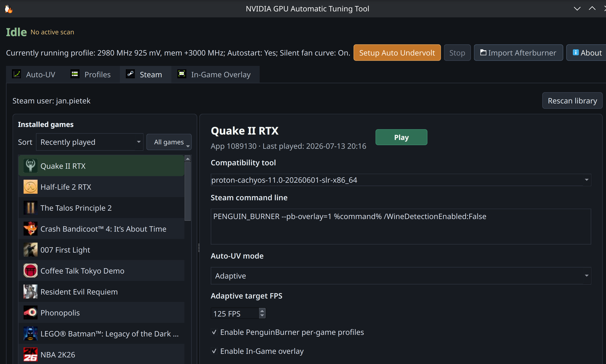The image size is (606, 364).
Task: Click the In-Game Overlay monitor icon
Action: 182,74
